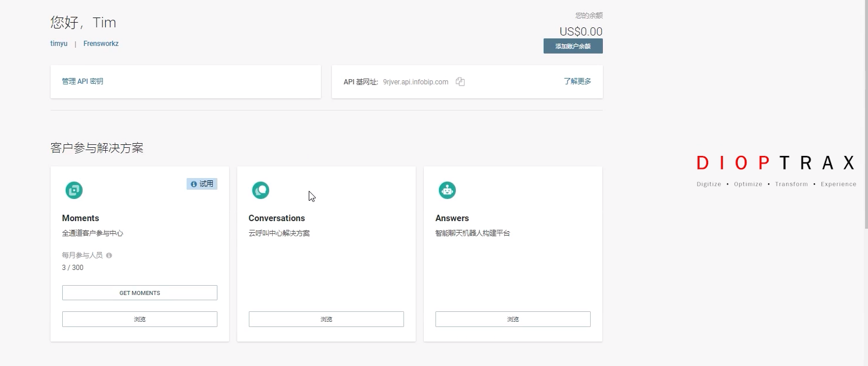Screen dimensions: 868x366
Task: Click info icon in the 试用 badge
Action: [x=194, y=184]
